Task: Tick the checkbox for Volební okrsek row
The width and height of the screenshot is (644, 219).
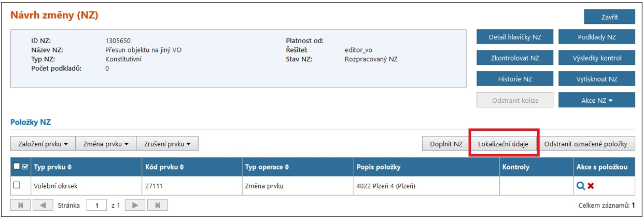Action: [17, 185]
